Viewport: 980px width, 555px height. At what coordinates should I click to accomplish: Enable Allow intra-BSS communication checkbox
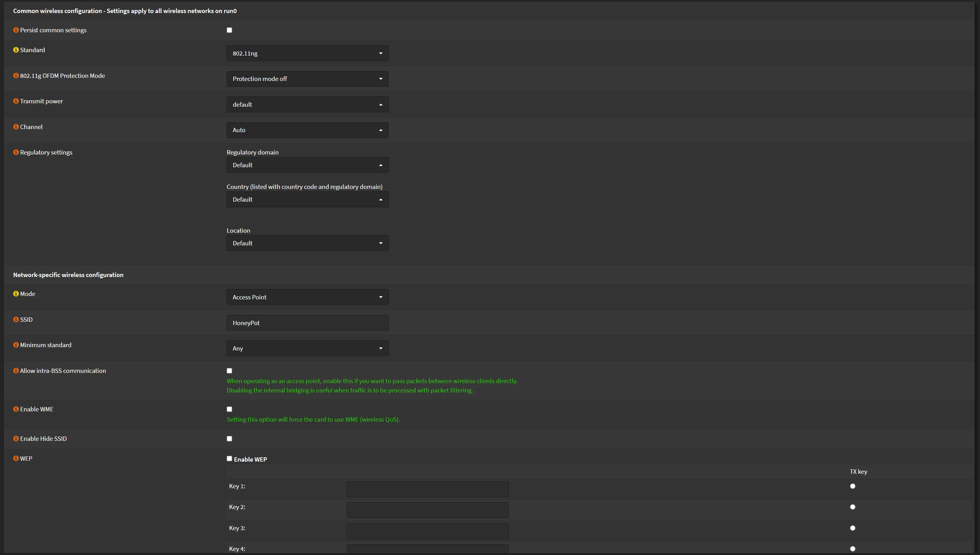(229, 370)
